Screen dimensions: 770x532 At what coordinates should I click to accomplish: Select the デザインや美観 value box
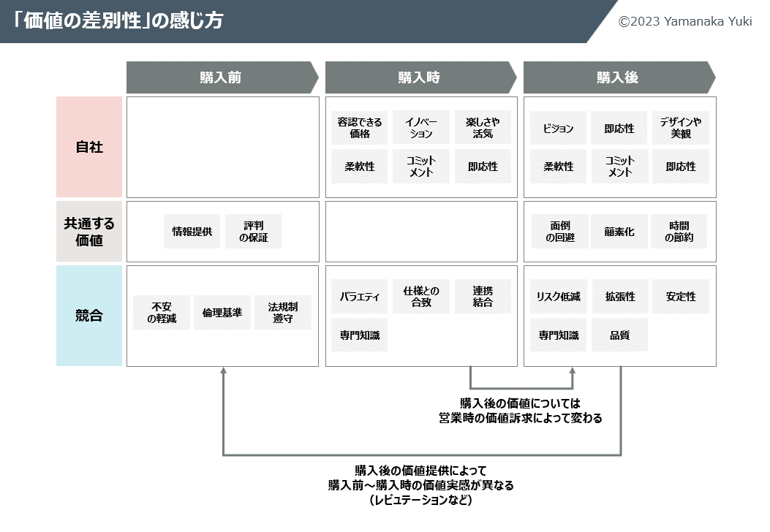[681, 128]
